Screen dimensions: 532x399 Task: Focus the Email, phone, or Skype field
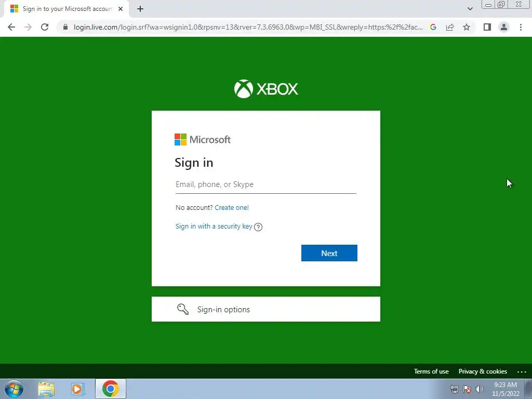(266, 184)
